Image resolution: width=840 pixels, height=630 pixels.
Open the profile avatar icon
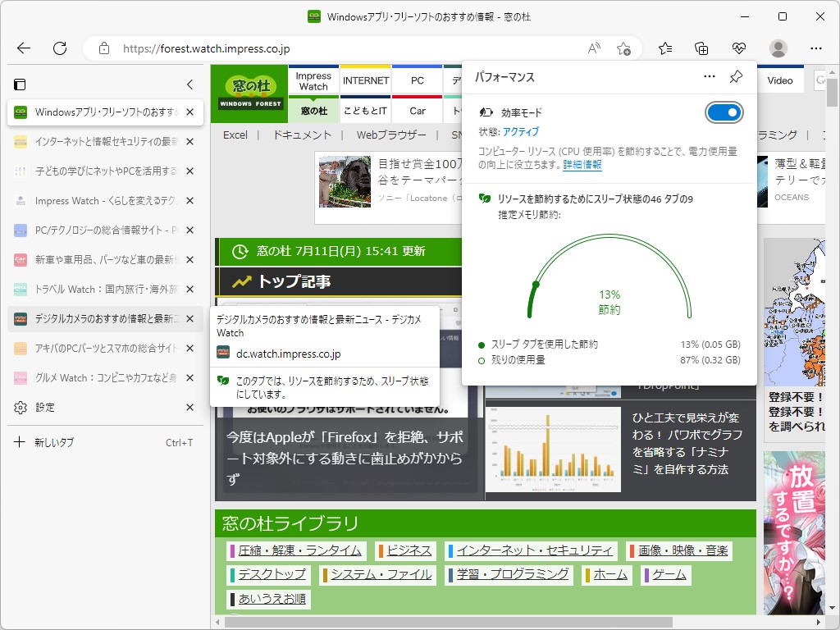tap(777, 48)
